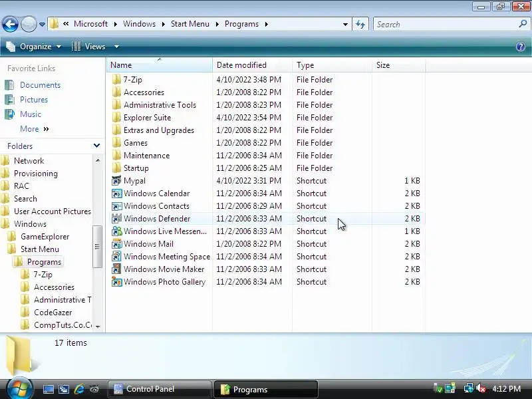
Task: Click the folder tree scroll up arrow
Action: (x=98, y=160)
